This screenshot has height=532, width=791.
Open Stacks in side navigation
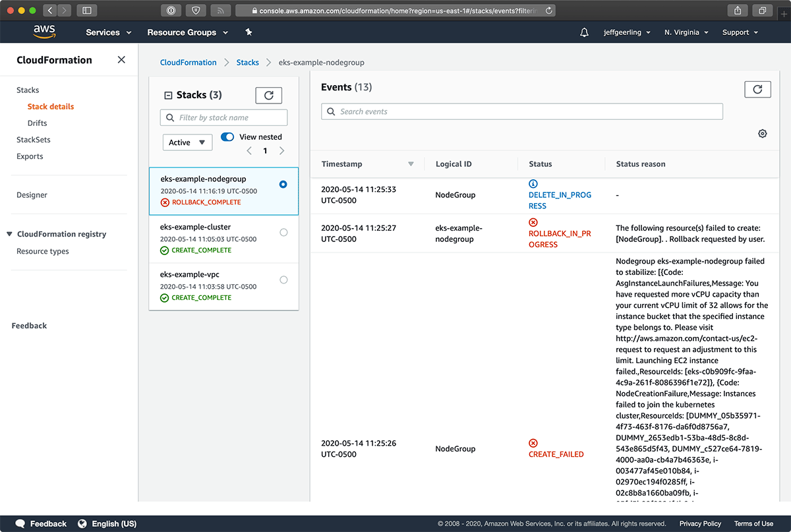click(28, 90)
